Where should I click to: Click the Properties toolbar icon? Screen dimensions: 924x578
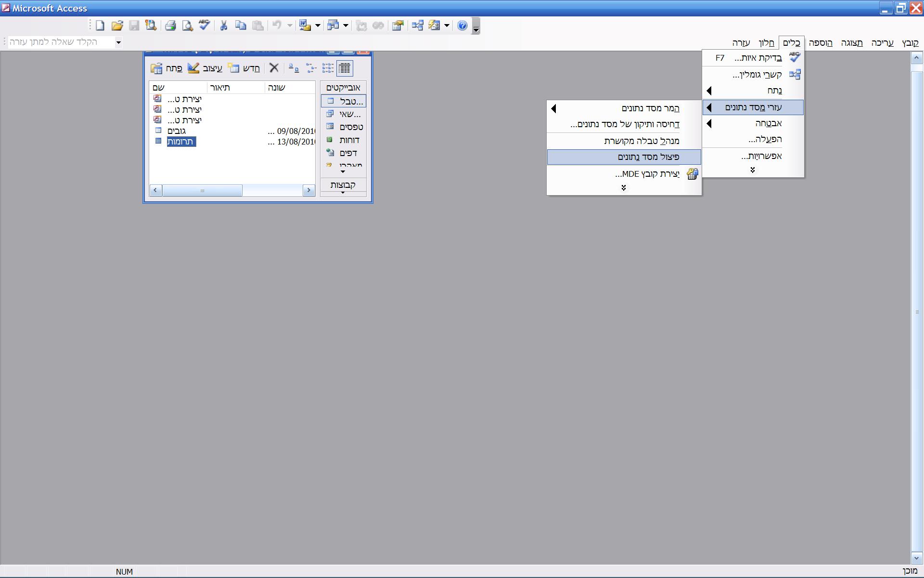click(397, 26)
